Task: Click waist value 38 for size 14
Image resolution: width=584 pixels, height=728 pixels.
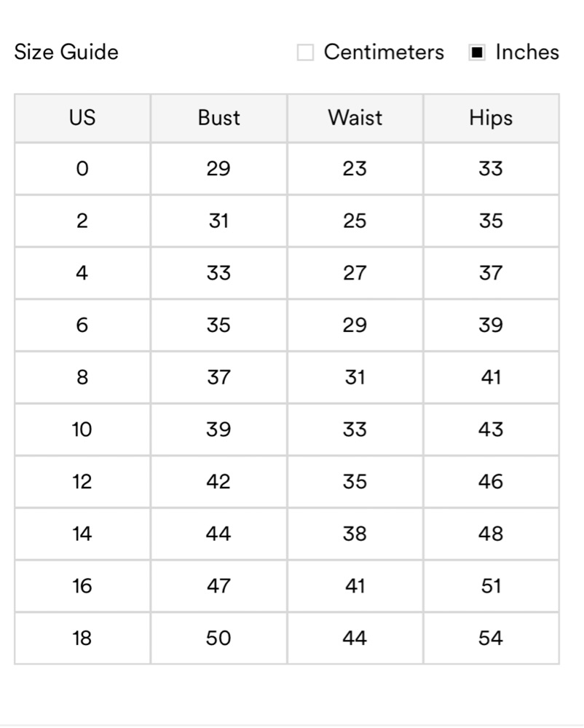Action: [x=355, y=534]
